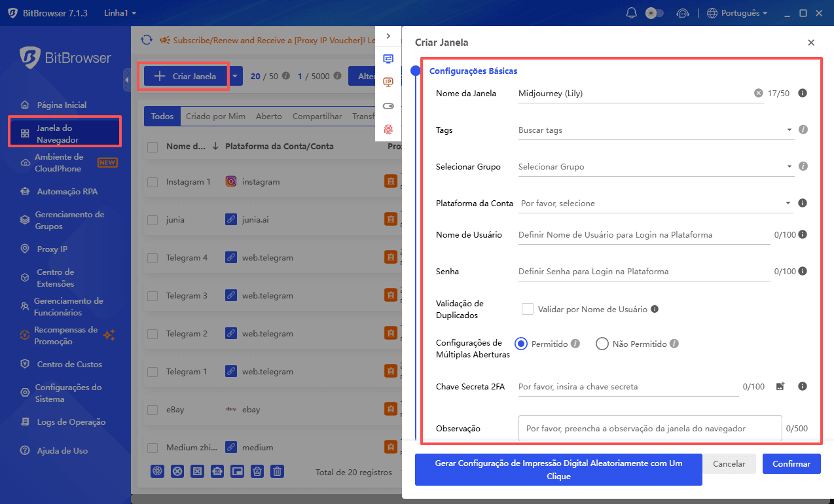Screen dimensions: 834x504
Task: Click the trash delete icon in bottom toolbar
Action: 278,471
